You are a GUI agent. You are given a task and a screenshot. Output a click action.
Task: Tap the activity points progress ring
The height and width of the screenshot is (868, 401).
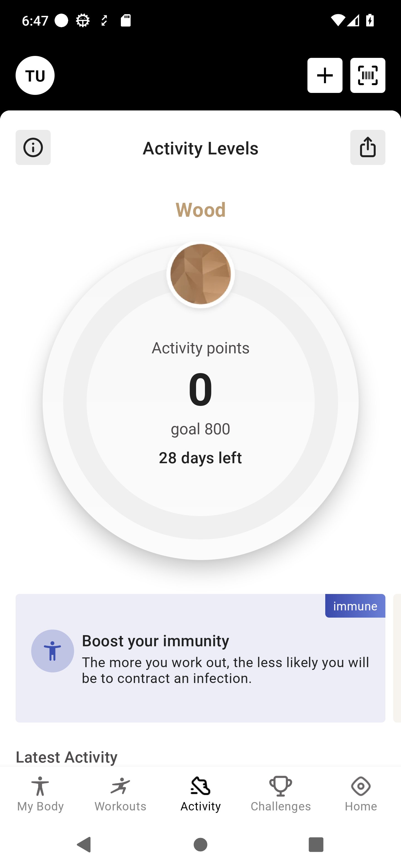point(200,402)
